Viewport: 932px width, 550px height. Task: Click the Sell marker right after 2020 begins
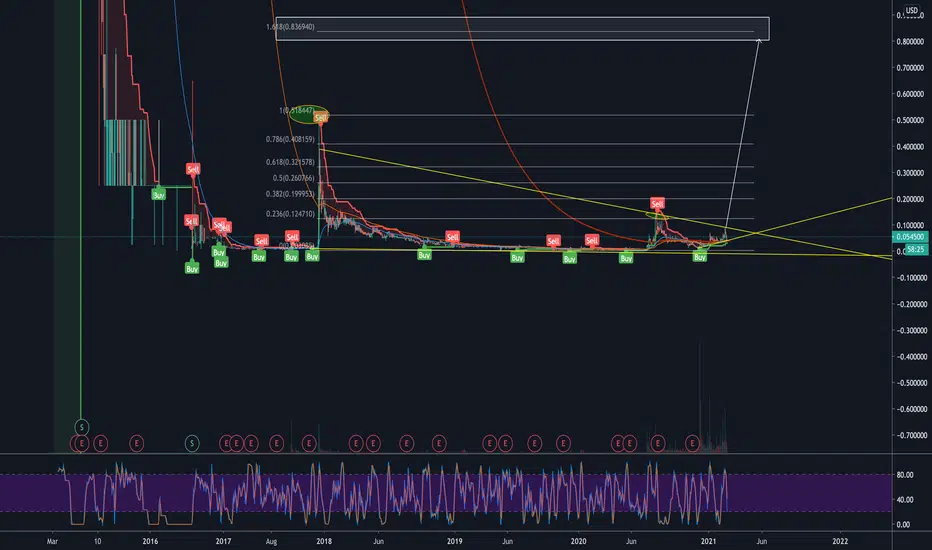(x=591, y=240)
